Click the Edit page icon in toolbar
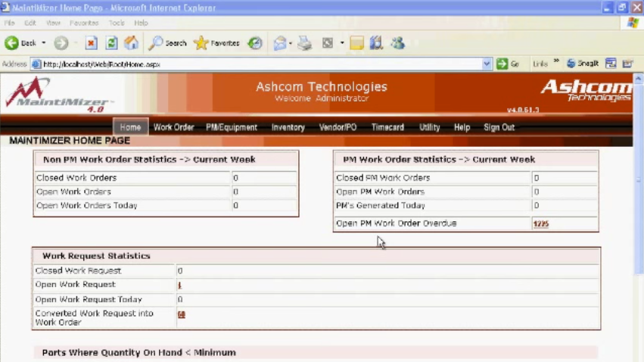 click(x=328, y=42)
